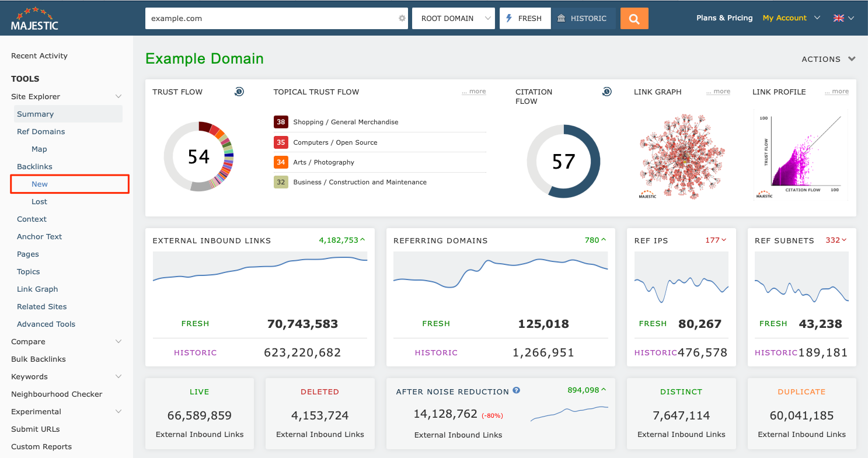Open Plans & Pricing

724,18
